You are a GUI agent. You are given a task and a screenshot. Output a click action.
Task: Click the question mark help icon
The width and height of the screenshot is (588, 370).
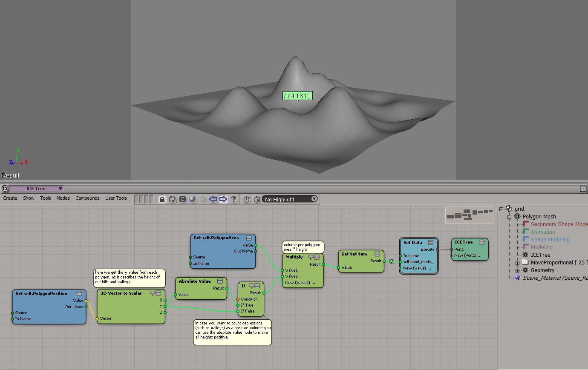coord(233,199)
